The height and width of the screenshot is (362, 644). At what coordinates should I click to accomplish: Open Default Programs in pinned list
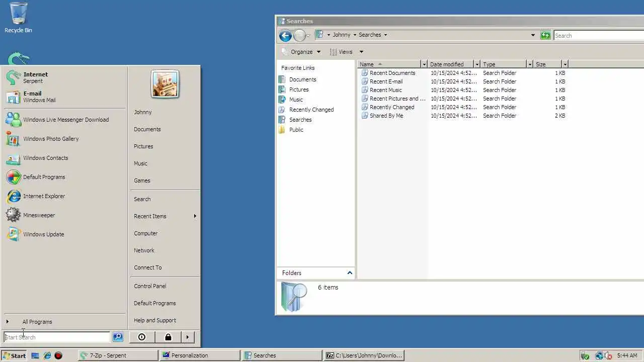tap(64, 177)
